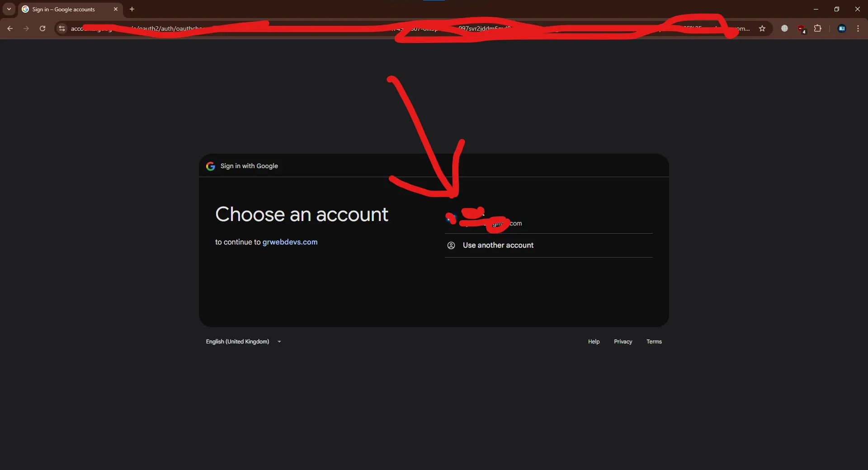Go back with the browser back arrow
The height and width of the screenshot is (470, 868).
(x=10, y=28)
